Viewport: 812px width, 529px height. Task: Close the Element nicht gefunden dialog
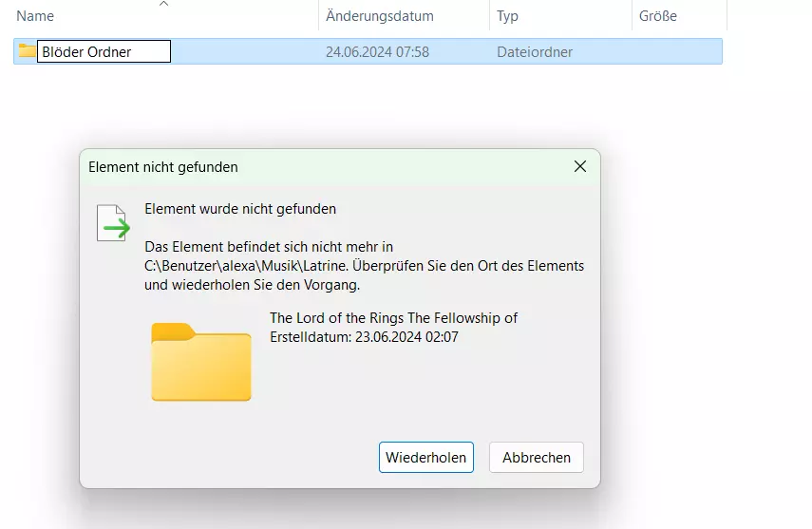point(580,166)
